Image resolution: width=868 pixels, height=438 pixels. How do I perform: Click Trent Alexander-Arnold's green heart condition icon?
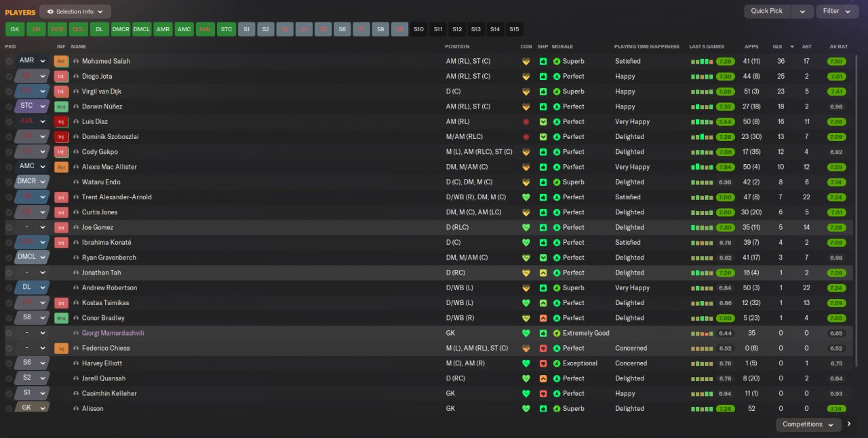coord(526,197)
